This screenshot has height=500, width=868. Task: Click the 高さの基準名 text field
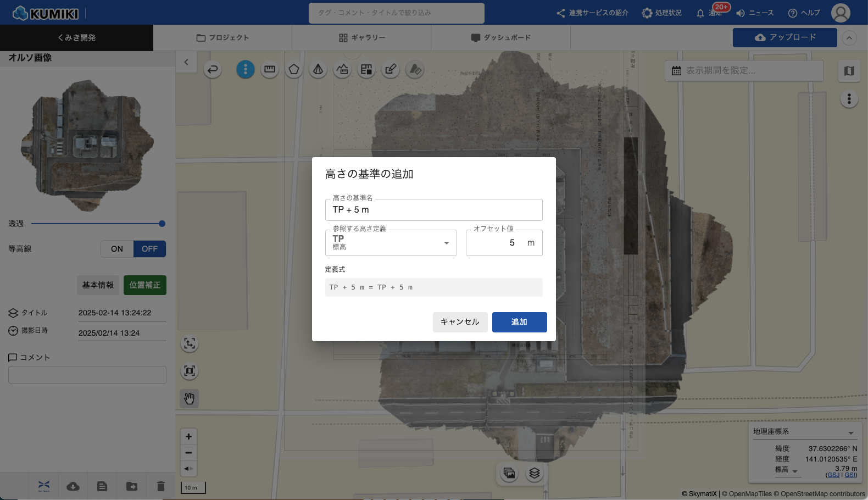pos(433,210)
